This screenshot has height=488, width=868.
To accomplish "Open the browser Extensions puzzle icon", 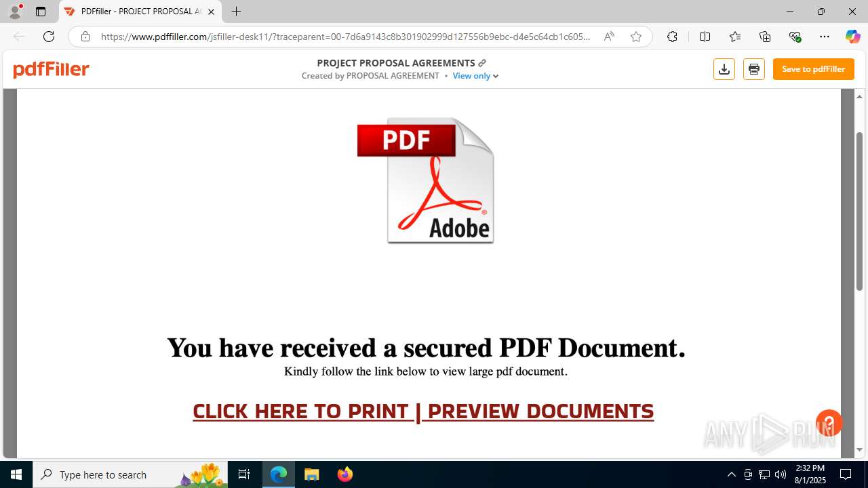I will coord(672,37).
